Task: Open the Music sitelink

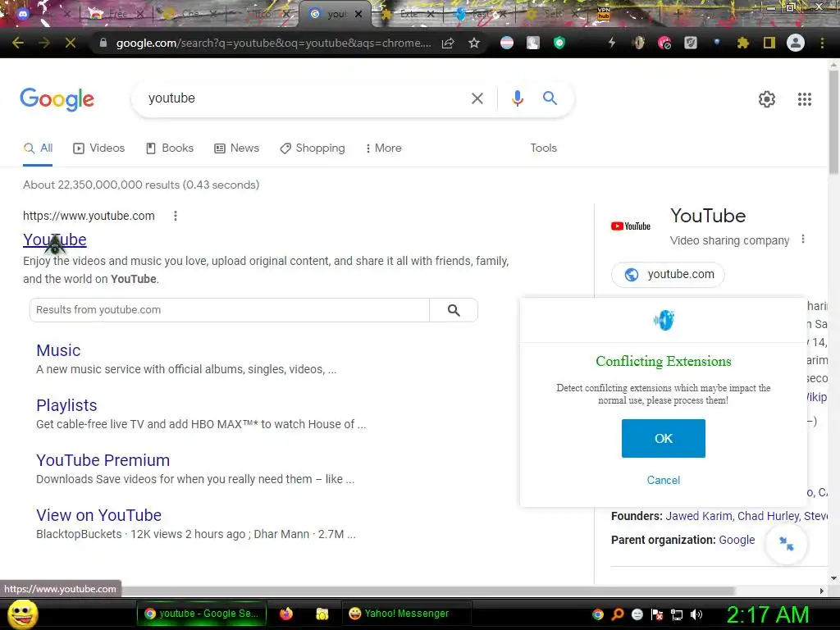Action: tap(58, 350)
